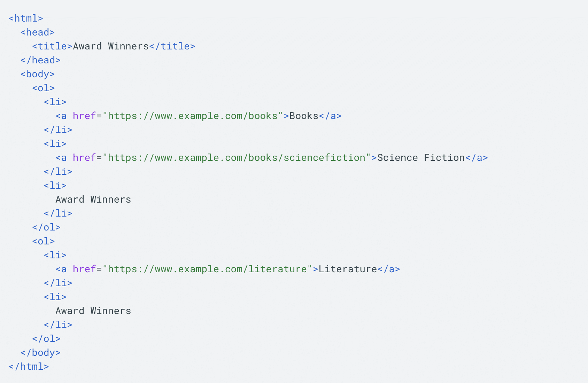
Task: Select the title line reading Award Winners
Action: [x=114, y=46]
